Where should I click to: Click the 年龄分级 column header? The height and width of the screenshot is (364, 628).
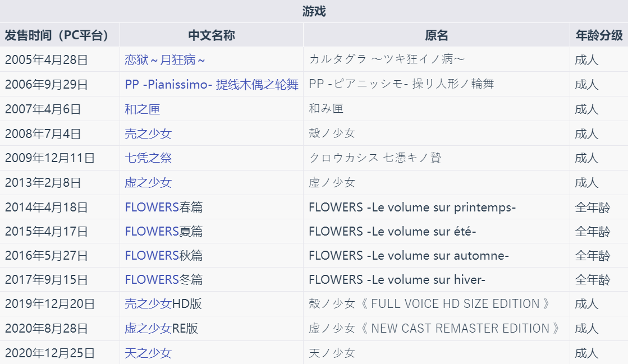tap(599, 35)
